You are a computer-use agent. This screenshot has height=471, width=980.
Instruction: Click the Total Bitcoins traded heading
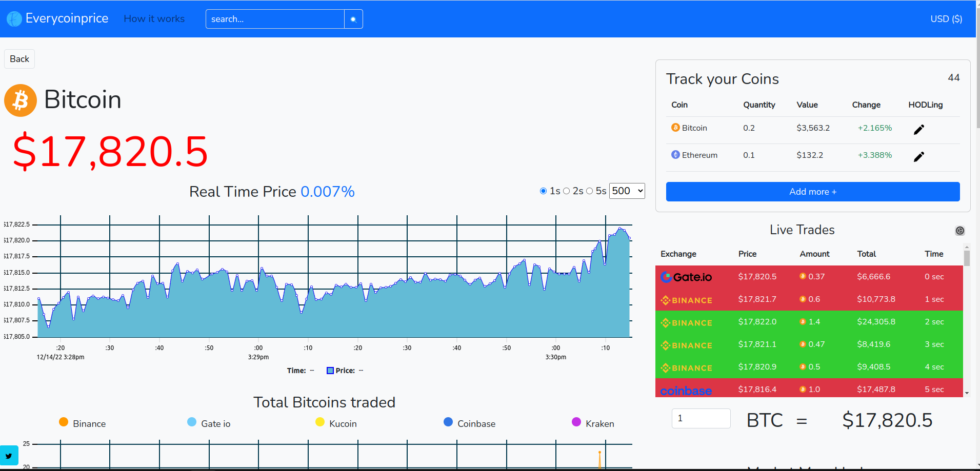(x=324, y=402)
